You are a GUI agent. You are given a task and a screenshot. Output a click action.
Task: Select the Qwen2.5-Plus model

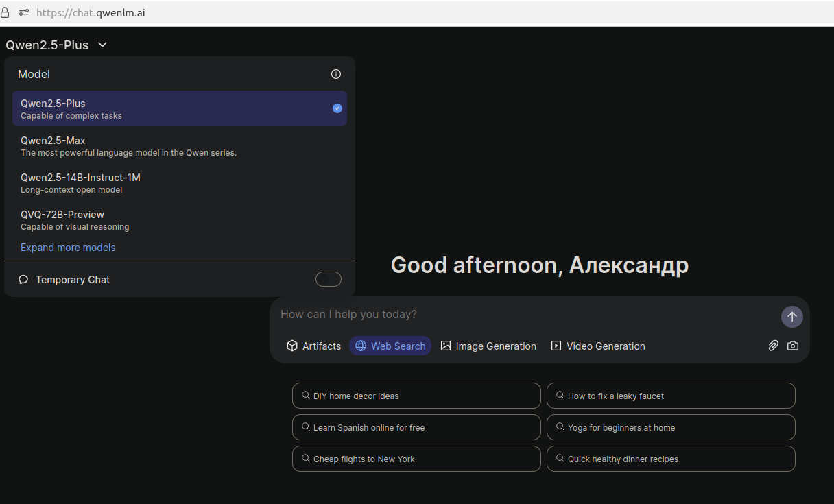click(180, 108)
